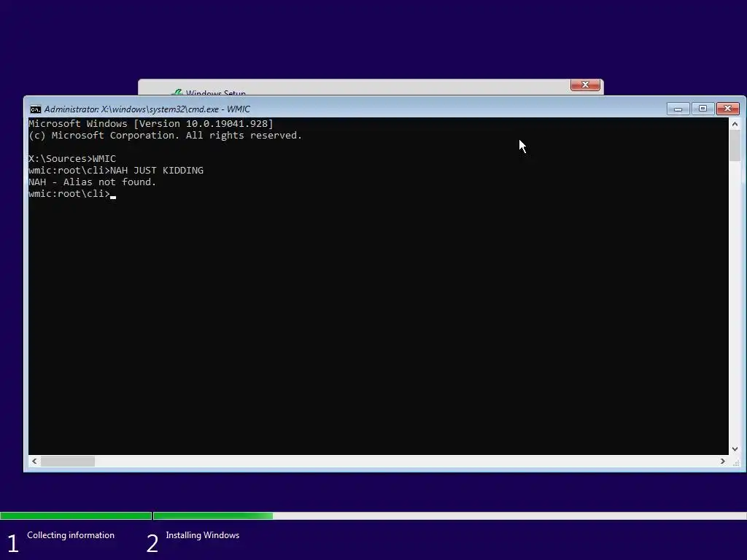Click the 'NAH JUST KIDDING' command text

(x=157, y=171)
